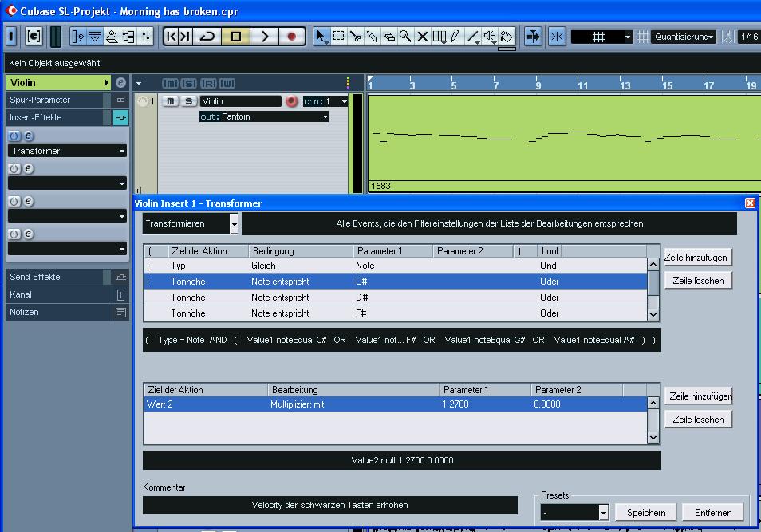The height and width of the screenshot is (532, 761).
Task: Open the grid snap mode dropdown
Action: pyautogui.click(x=601, y=37)
